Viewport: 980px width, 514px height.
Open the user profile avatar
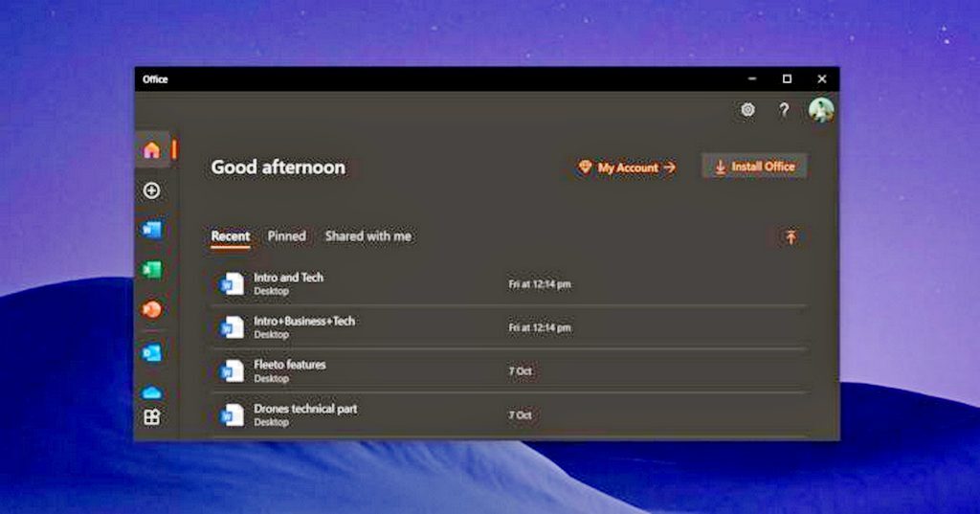tap(820, 110)
